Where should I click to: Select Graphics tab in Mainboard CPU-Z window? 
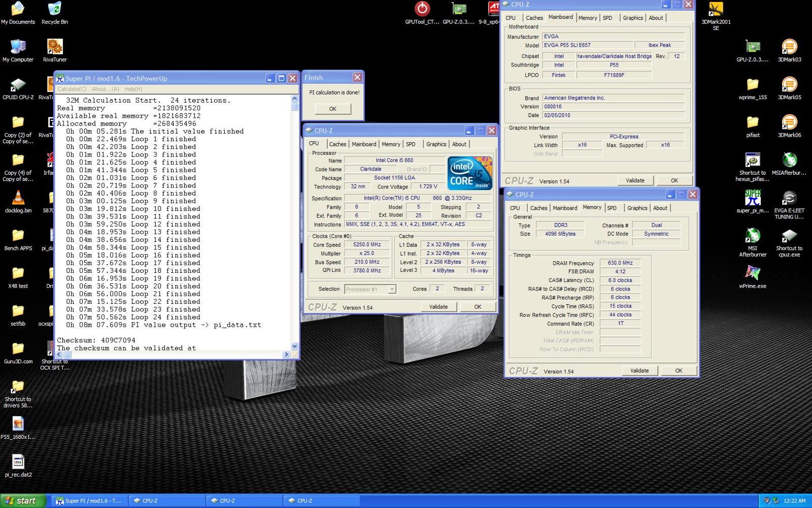[x=633, y=18]
